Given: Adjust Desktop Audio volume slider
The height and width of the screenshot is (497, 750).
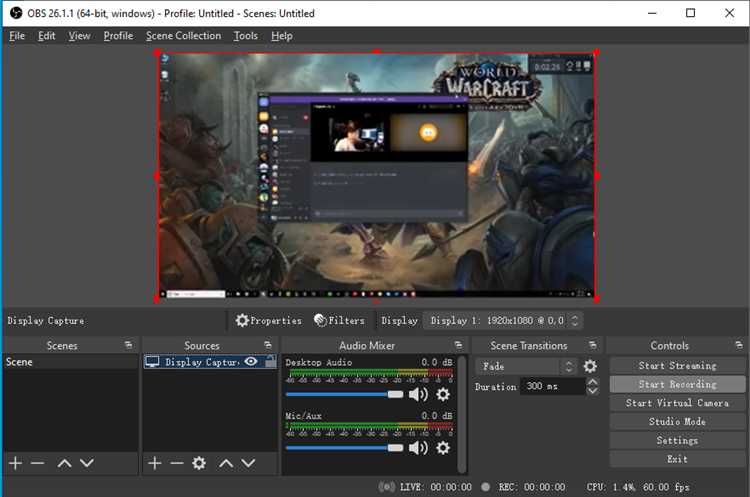Looking at the screenshot, I should point(345,395).
